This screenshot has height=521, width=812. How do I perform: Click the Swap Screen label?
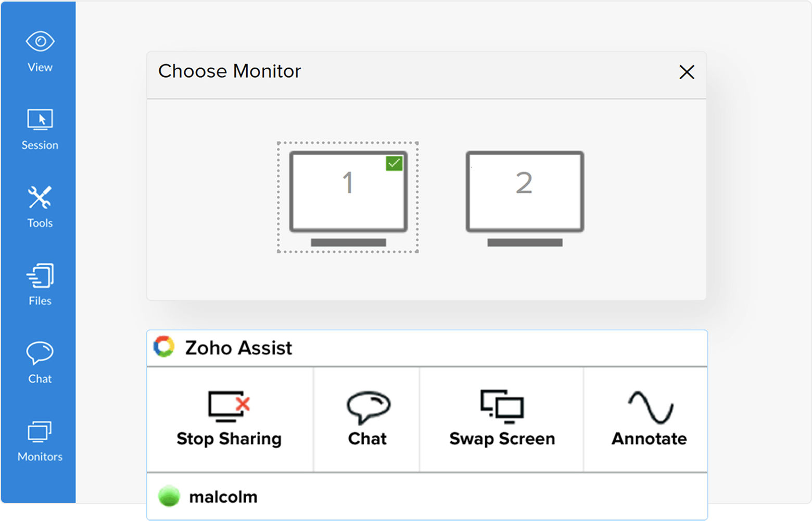[x=502, y=439]
